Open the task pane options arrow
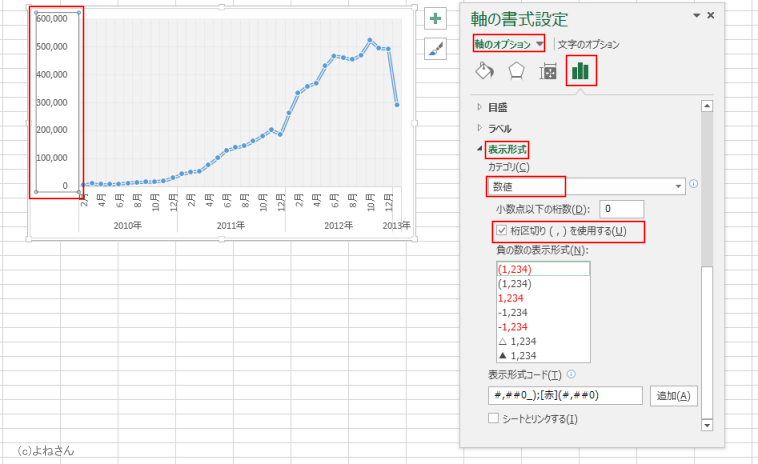This screenshot has height=464, width=758. (x=697, y=15)
